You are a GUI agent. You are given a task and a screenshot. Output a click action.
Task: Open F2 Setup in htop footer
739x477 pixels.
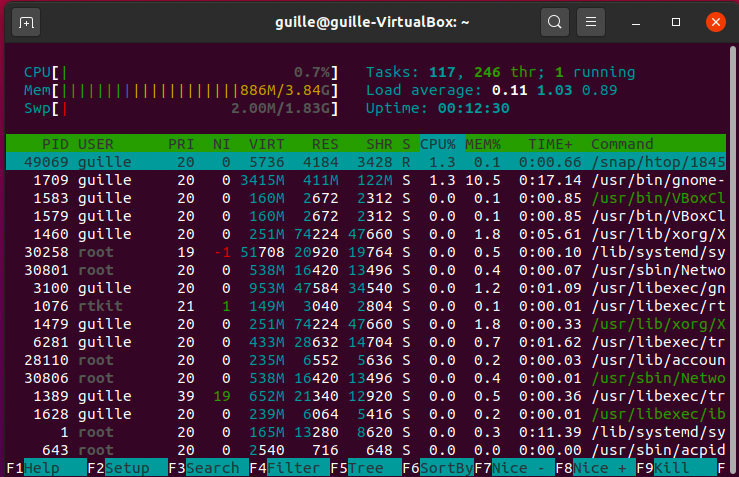pyautogui.click(x=127, y=468)
